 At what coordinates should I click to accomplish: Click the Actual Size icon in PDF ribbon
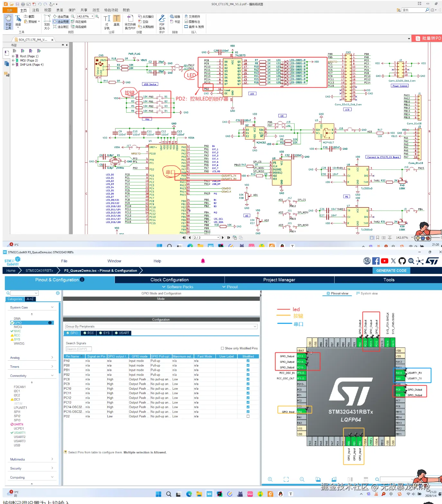pos(47,22)
